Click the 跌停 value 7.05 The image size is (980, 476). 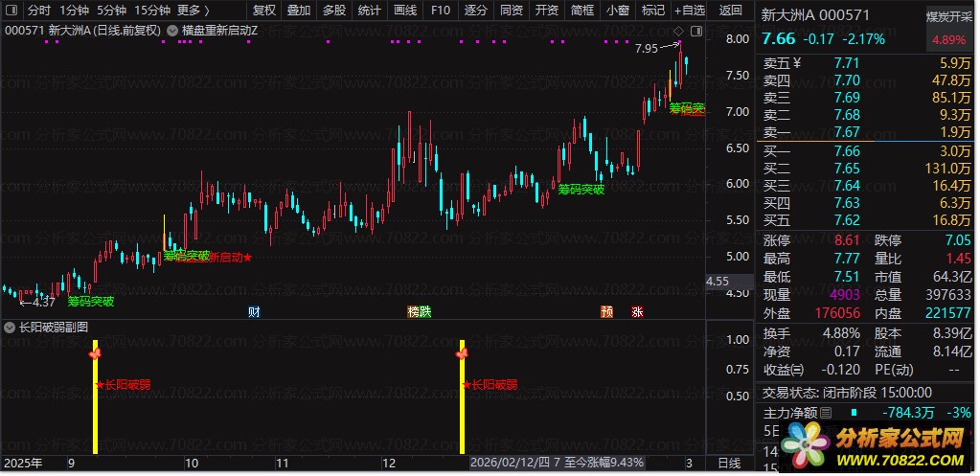click(958, 240)
